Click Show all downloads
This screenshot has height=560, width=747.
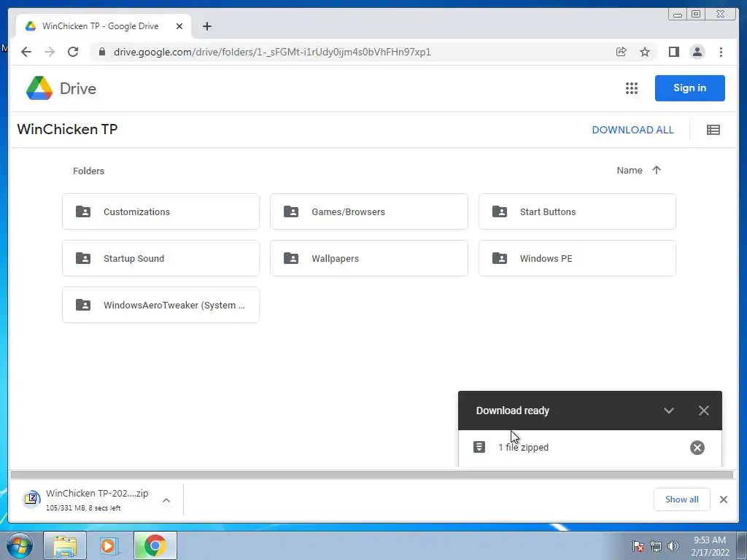click(x=682, y=499)
